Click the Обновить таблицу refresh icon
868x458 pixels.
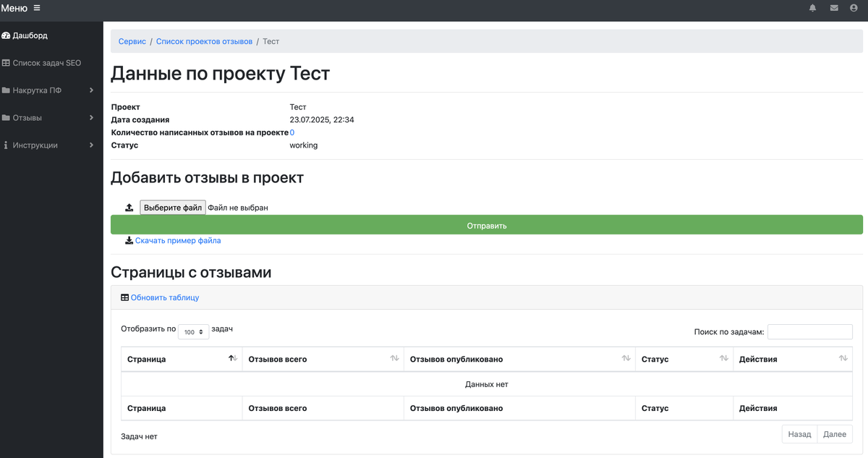click(124, 297)
